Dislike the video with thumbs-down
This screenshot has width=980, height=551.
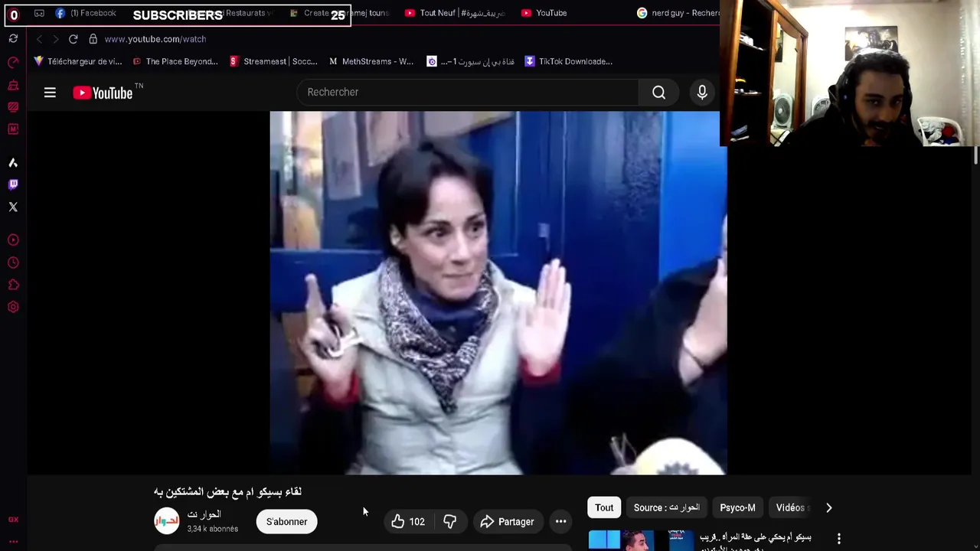click(450, 522)
